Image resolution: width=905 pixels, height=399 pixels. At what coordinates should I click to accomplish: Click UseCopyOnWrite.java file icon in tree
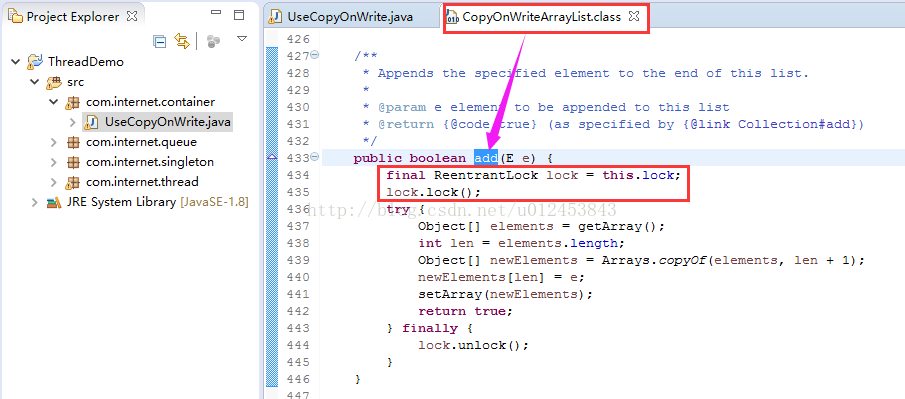(x=92, y=122)
